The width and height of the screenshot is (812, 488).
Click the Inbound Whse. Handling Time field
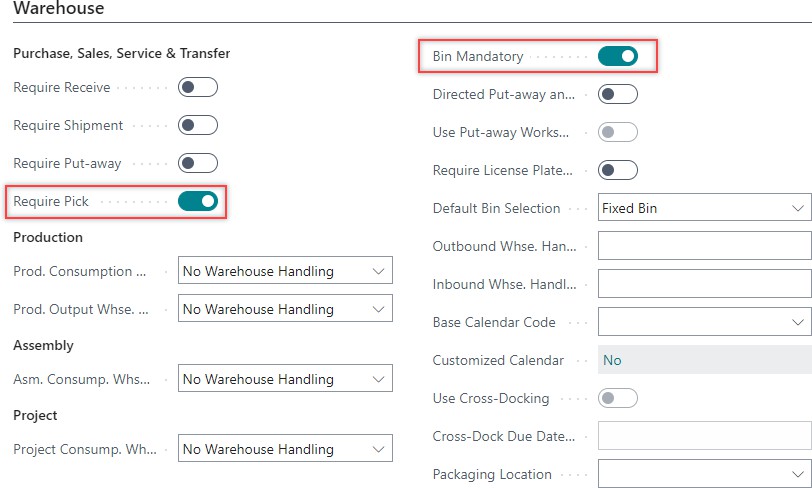click(704, 285)
